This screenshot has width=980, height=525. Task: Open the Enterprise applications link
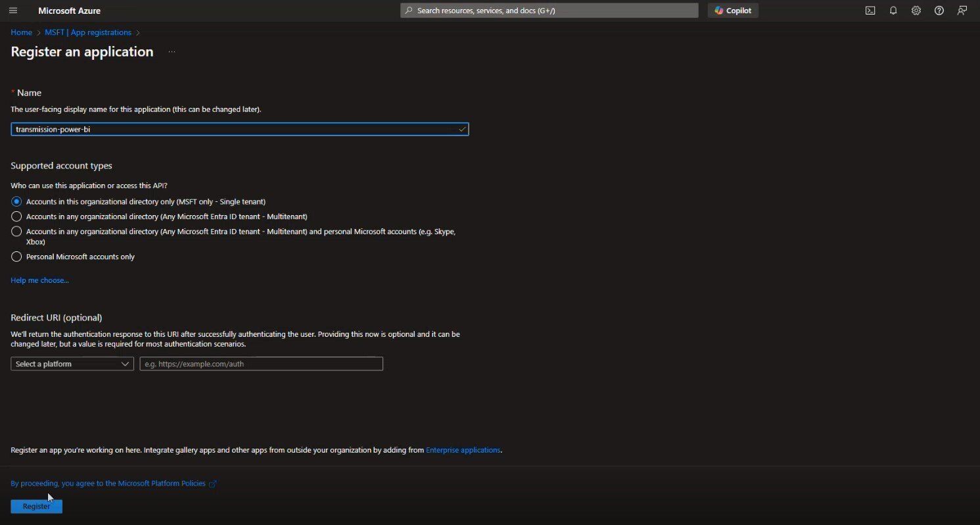click(x=463, y=450)
